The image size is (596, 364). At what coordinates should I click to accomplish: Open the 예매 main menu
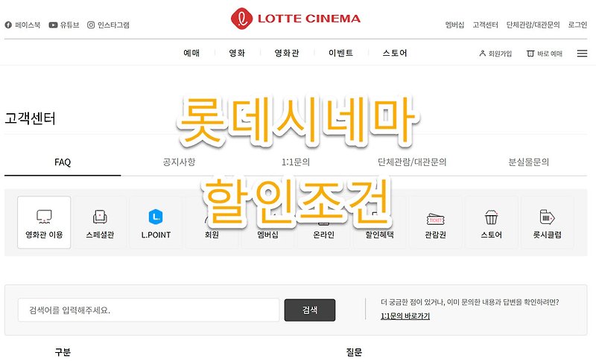coord(191,53)
